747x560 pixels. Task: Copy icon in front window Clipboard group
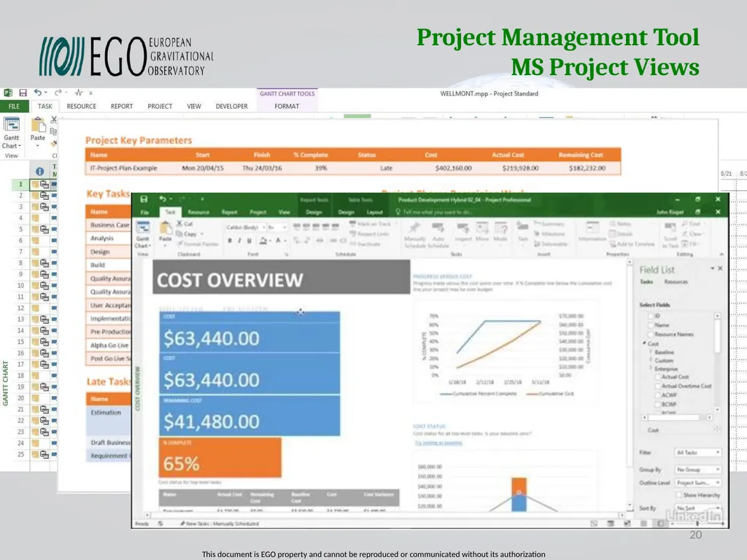click(x=180, y=234)
